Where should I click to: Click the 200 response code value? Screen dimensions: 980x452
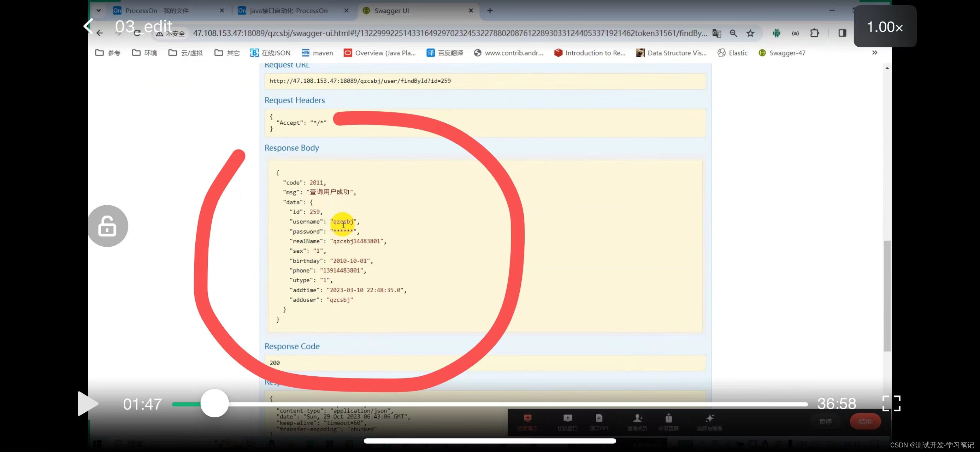click(274, 363)
